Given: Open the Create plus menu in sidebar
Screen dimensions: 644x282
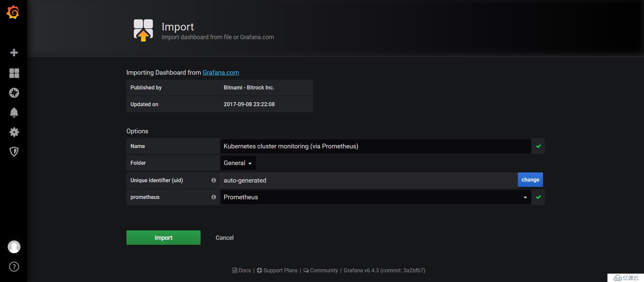Looking at the screenshot, I should pyautogui.click(x=14, y=53).
